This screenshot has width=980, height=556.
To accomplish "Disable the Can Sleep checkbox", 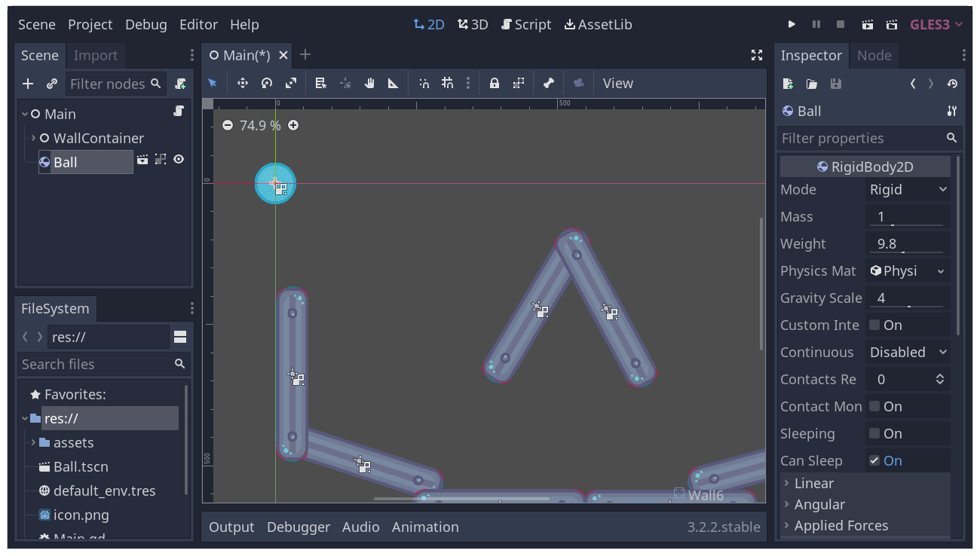I will point(874,461).
